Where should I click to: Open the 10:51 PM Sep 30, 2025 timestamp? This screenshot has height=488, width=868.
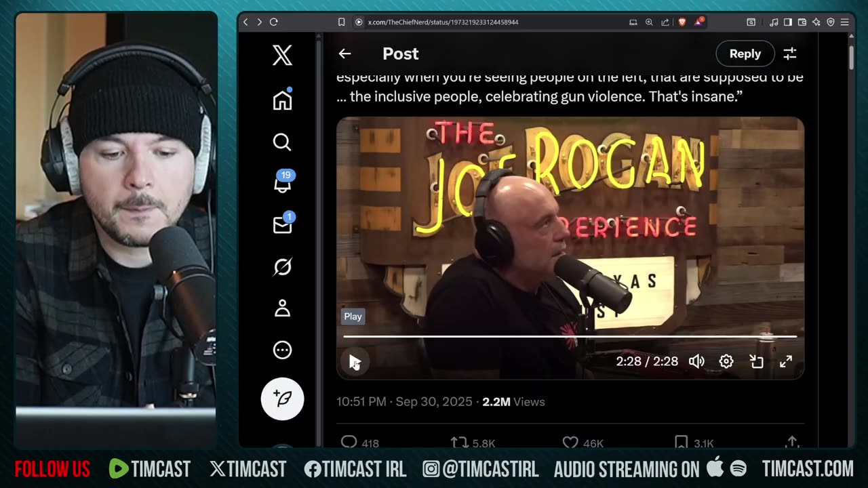point(404,402)
